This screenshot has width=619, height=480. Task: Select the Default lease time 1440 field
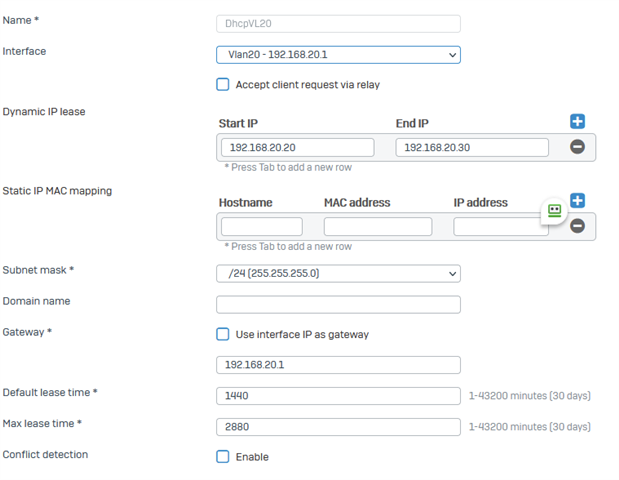(338, 396)
